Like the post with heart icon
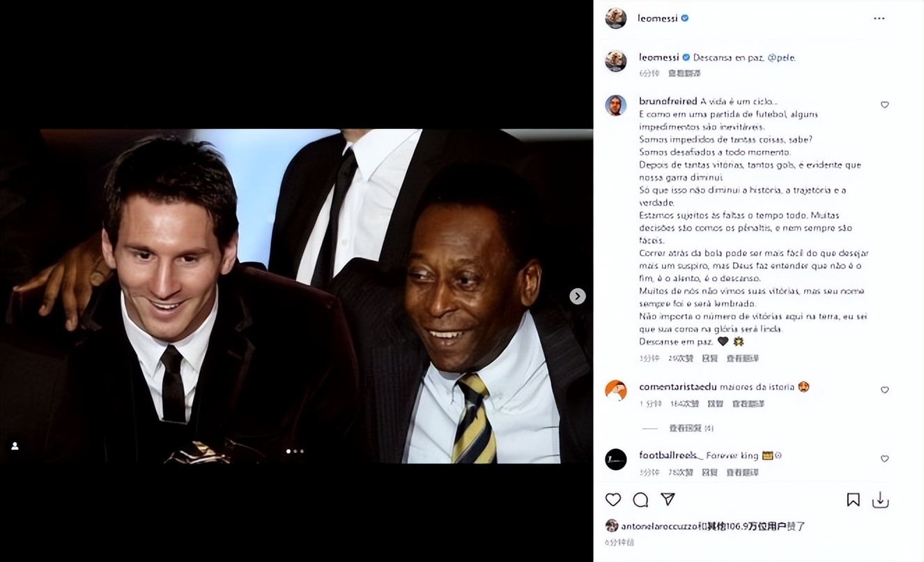Screen dimensions: 924x562 point(613,500)
